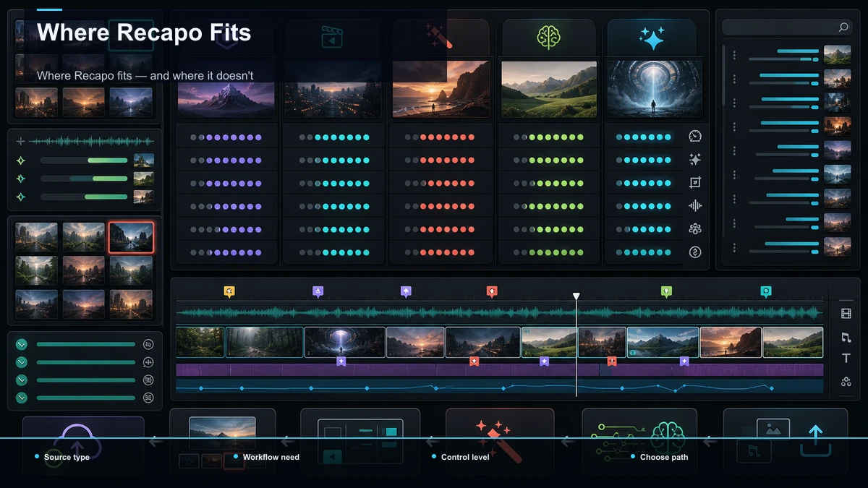Viewport: 868px width, 488px height.
Task: Open the green brain icon tab
Action: (548, 38)
